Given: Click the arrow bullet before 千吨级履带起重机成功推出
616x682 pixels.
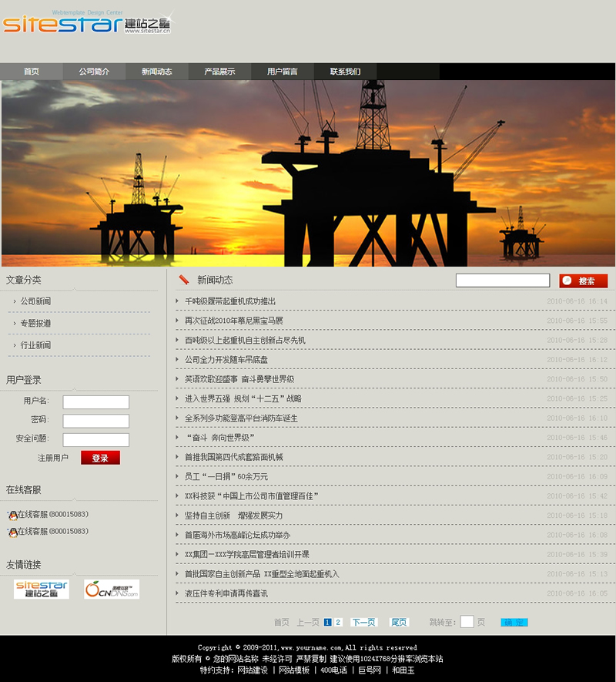Looking at the screenshot, I should [178, 301].
